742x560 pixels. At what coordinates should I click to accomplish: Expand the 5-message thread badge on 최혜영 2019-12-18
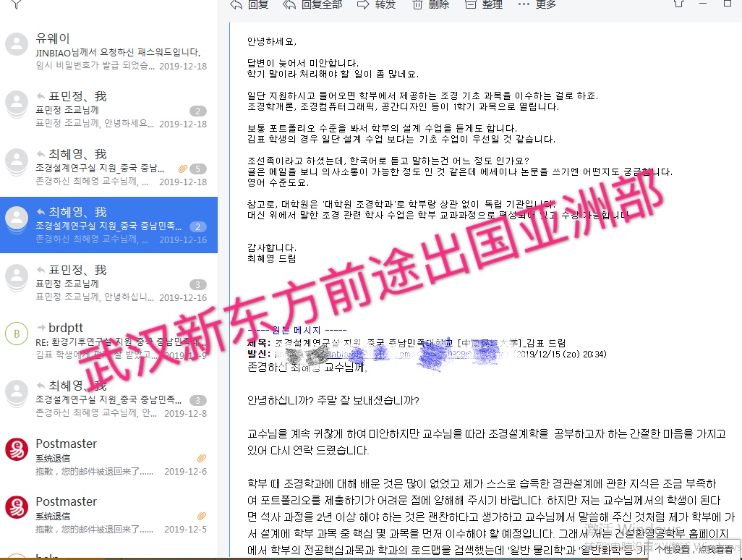click(x=198, y=169)
